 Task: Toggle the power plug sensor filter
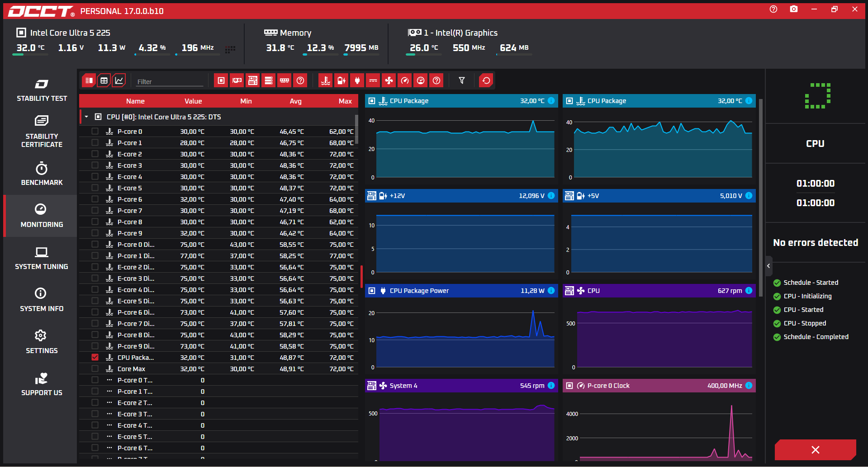357,80
